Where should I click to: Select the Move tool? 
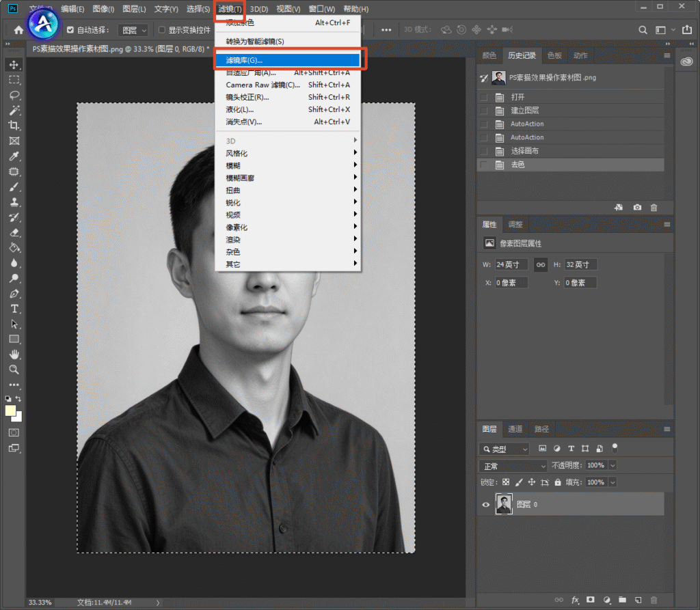point(14,65)
